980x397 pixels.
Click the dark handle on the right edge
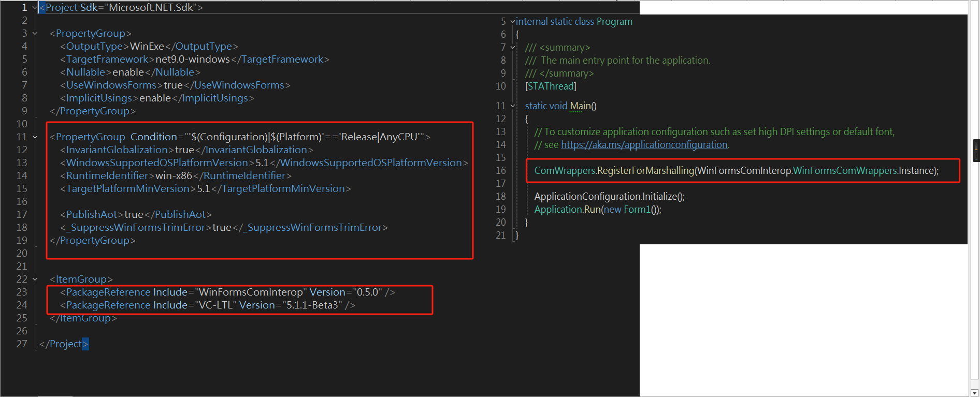[976, 151]
